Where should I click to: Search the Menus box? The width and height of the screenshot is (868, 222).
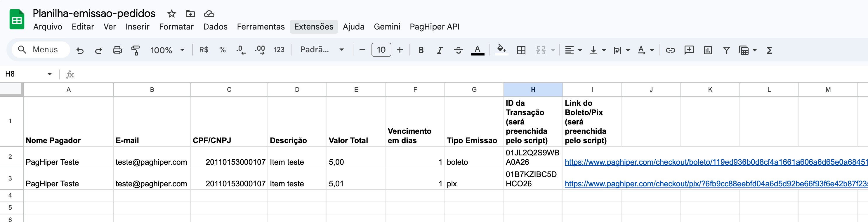[41, 50]
